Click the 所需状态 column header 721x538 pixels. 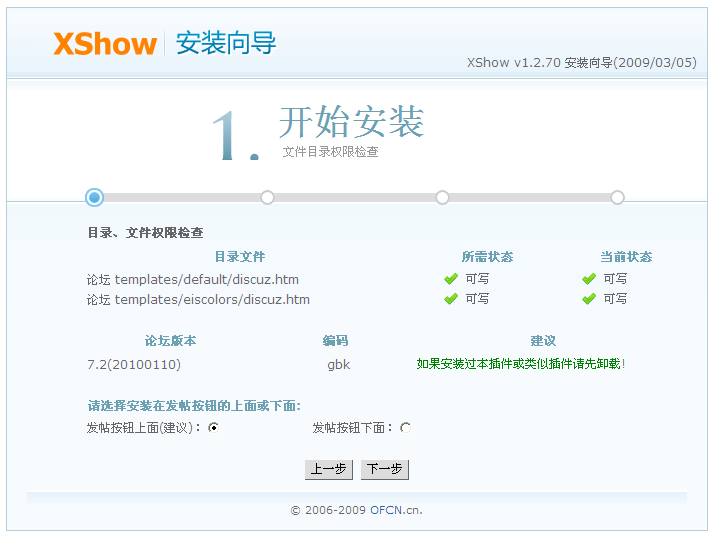click(487, 257)
